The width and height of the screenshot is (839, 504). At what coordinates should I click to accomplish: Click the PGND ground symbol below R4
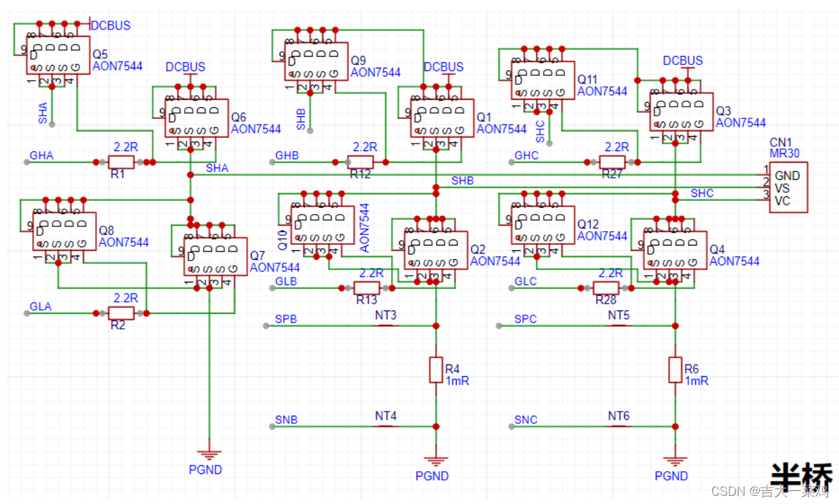[x=436, y=461]
